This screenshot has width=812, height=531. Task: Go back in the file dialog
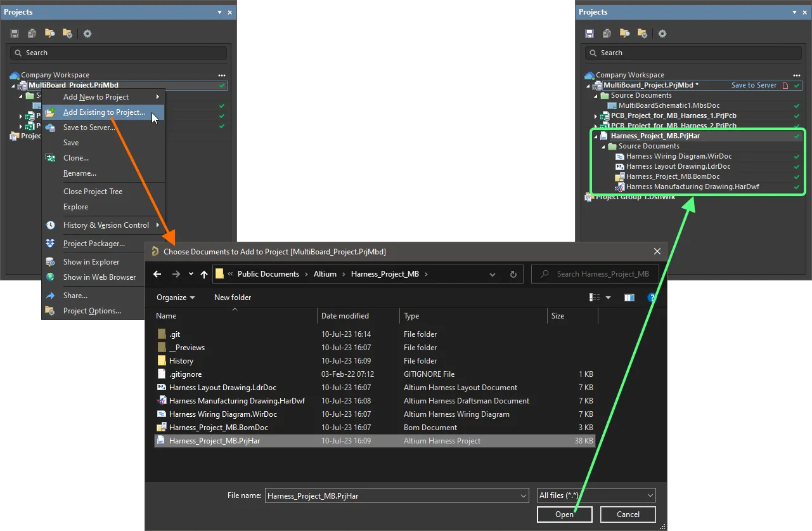158,274
